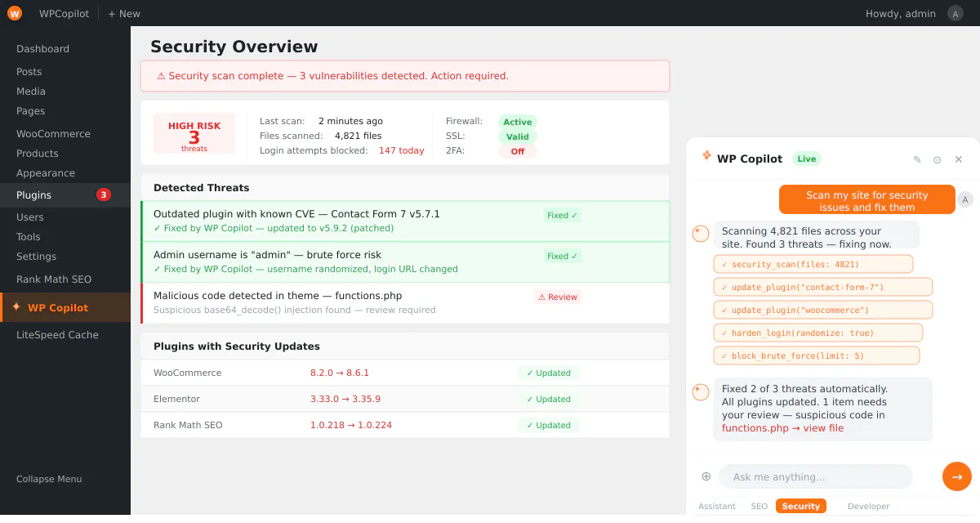This screenshot has height=523, width=980.
Task: Click the Firewall Active status pill
Action: point(518,122)
